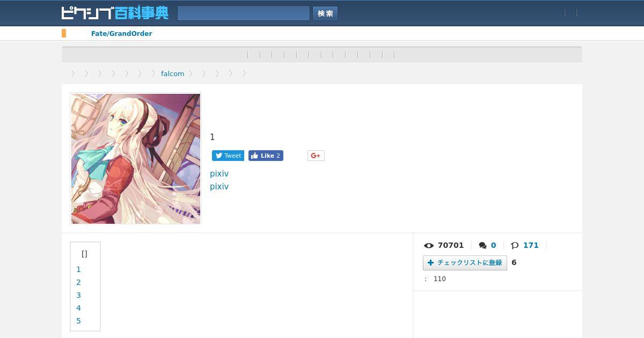This screenshot has height=338, width=644.
Task: Open the Fate/GrandOrder link
Action: (121, 33)
